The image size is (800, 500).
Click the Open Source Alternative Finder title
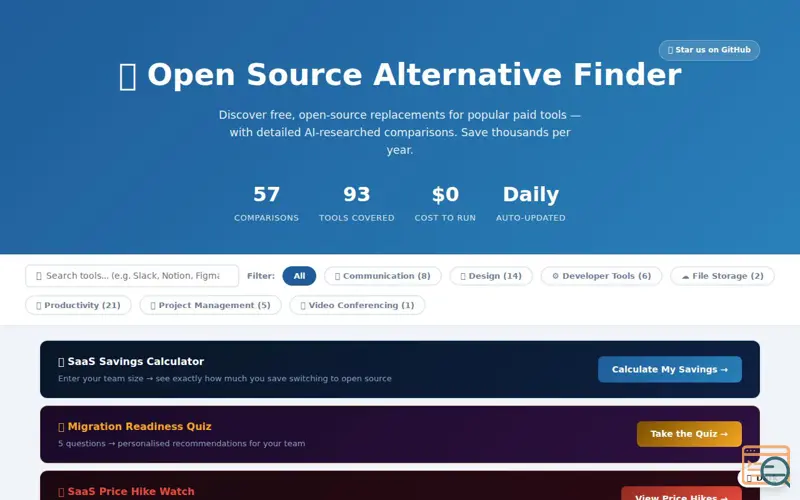[x=400, y=75]
